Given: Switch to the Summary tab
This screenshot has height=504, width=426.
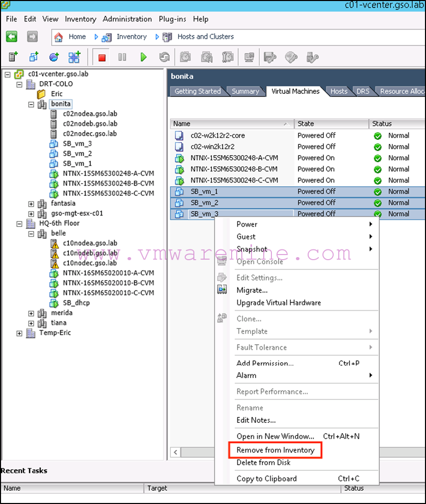Looking at the screenshot, I should click(245, 91).
